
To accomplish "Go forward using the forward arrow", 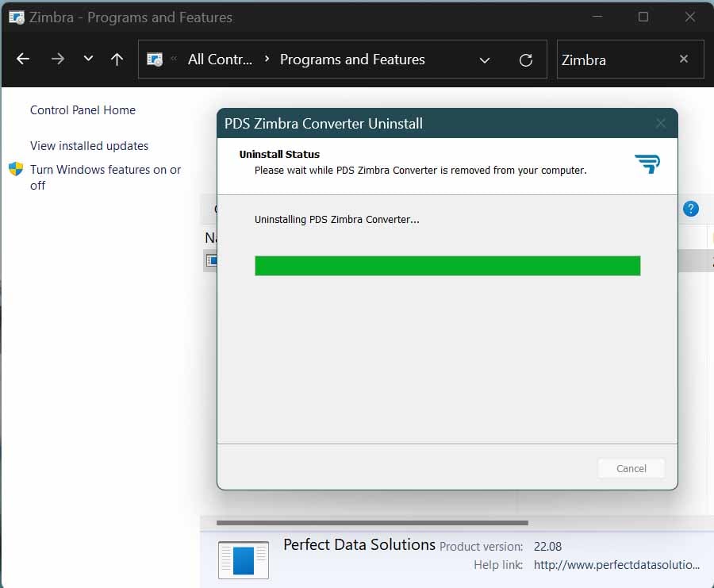I will tap(58, 59).
